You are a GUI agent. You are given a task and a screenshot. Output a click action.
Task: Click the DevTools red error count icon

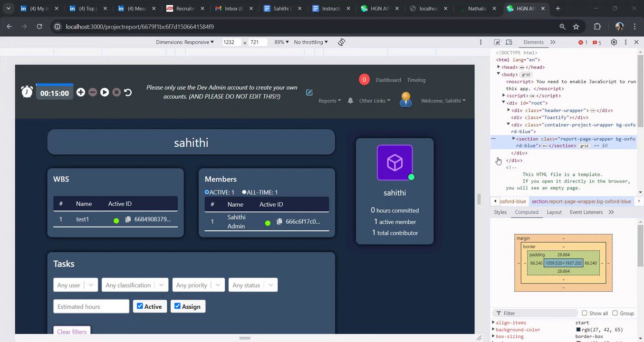click(x=583, y=42)
